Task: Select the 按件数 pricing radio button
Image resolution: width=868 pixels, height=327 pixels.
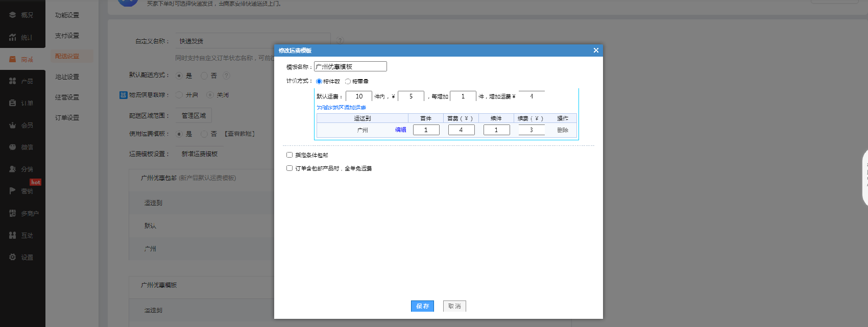Action: pyautogui.click(x=319, y=82)
